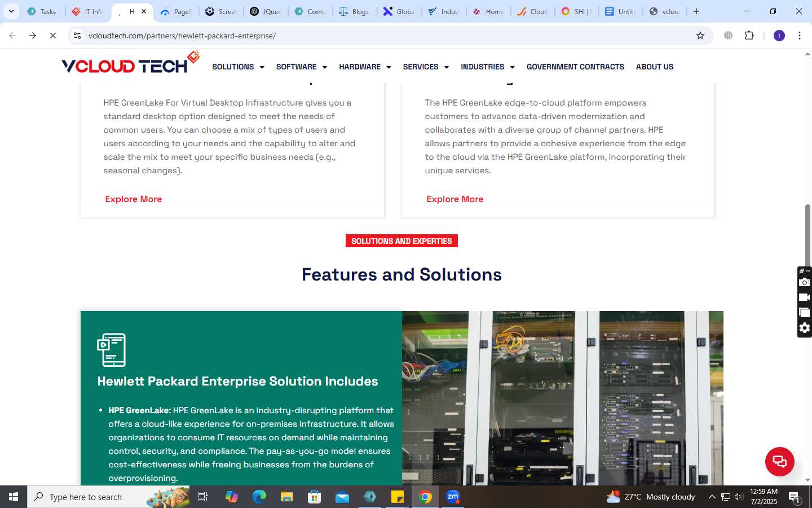The width and height of the screenshot is (812, 508).
Task: Switch to the PageSpeed tab
Action: pos(176,11)
